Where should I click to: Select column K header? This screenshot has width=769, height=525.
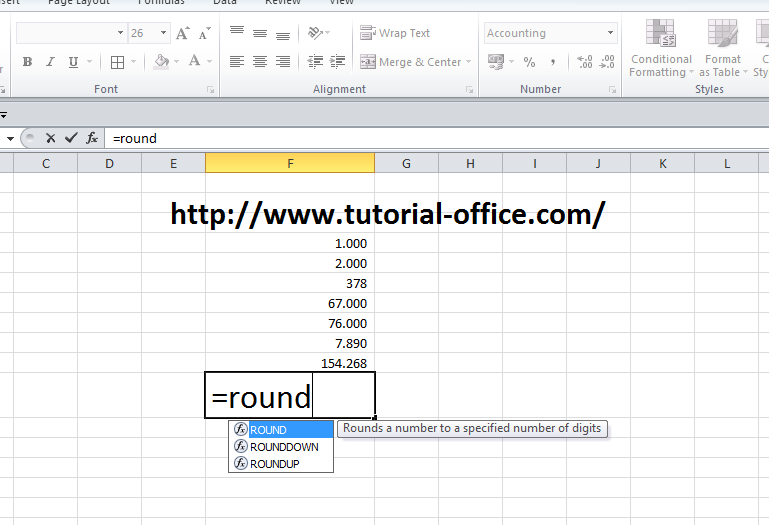coord(663,163)
